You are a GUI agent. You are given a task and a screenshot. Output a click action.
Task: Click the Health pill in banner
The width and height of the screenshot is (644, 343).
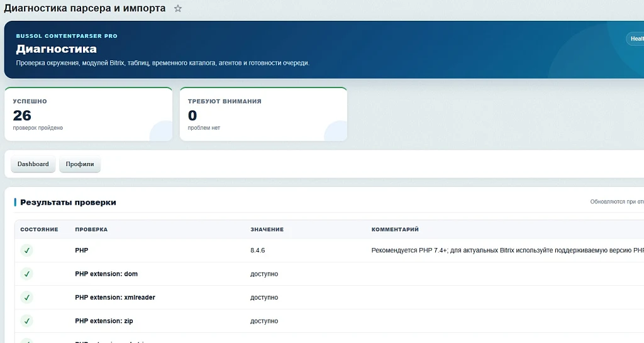pos(636,38)
